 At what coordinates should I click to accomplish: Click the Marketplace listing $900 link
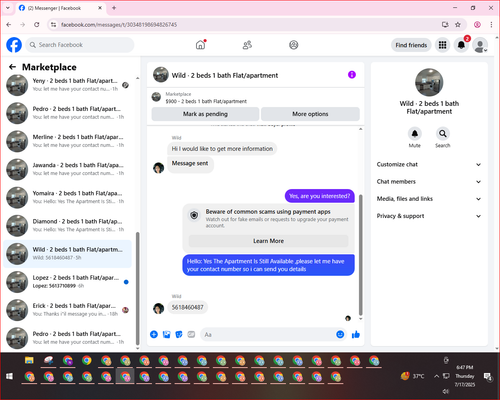(206, 101)
